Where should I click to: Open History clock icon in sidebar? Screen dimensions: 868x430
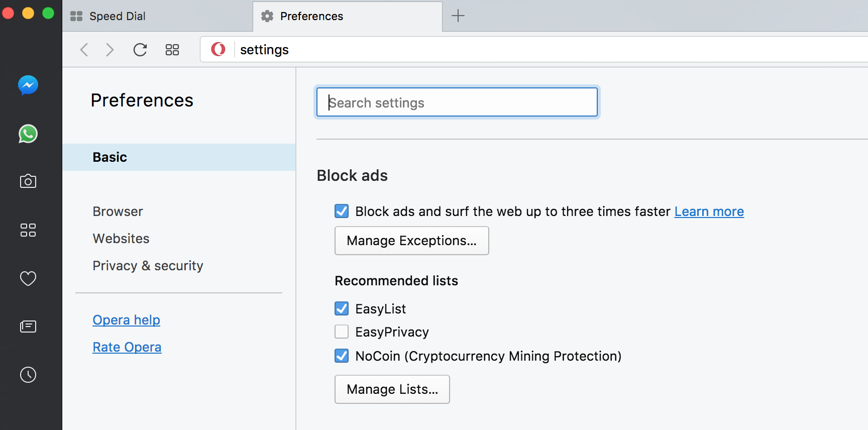click(28, 375)
